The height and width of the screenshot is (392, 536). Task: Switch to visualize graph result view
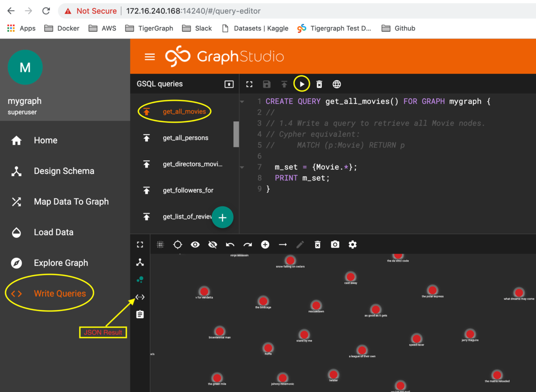pos(140,280)
